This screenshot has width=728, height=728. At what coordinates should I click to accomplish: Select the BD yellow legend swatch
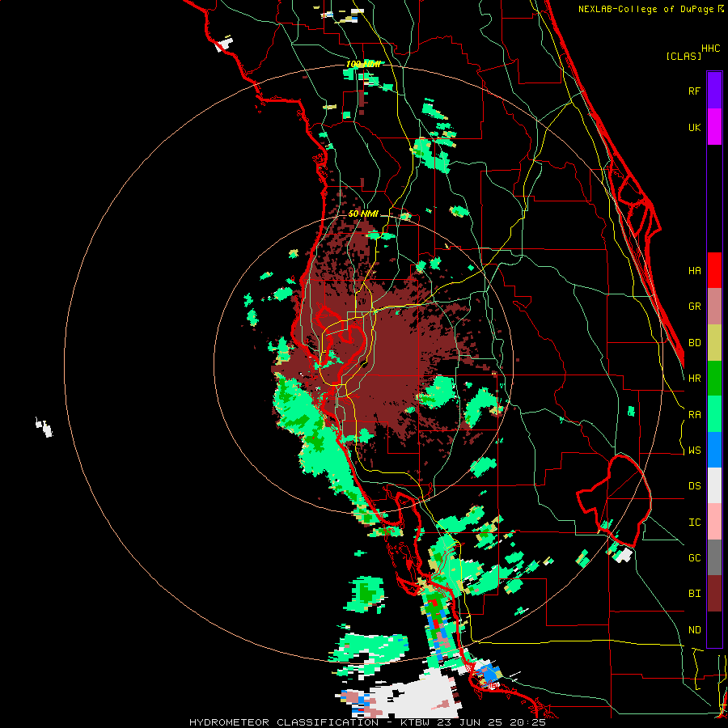(x=714, y=343)
